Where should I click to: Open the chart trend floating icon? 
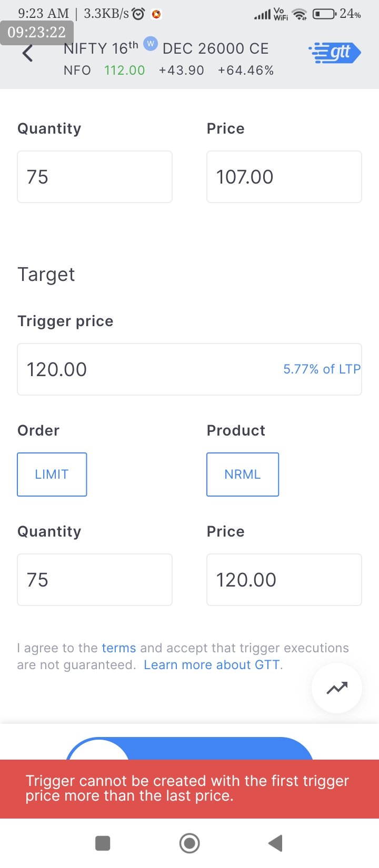point(337,688)
